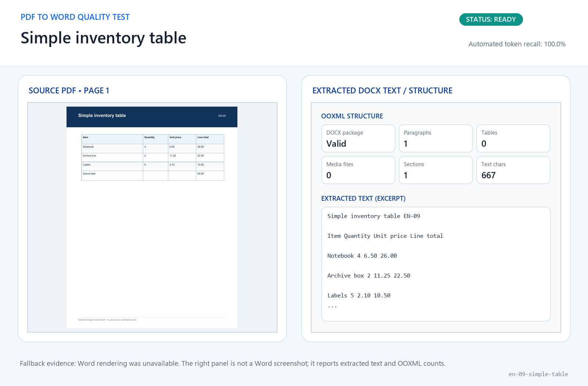Click the Simple inventory table page title
This screenshot has height=386, width=588.
click(103, 38)
